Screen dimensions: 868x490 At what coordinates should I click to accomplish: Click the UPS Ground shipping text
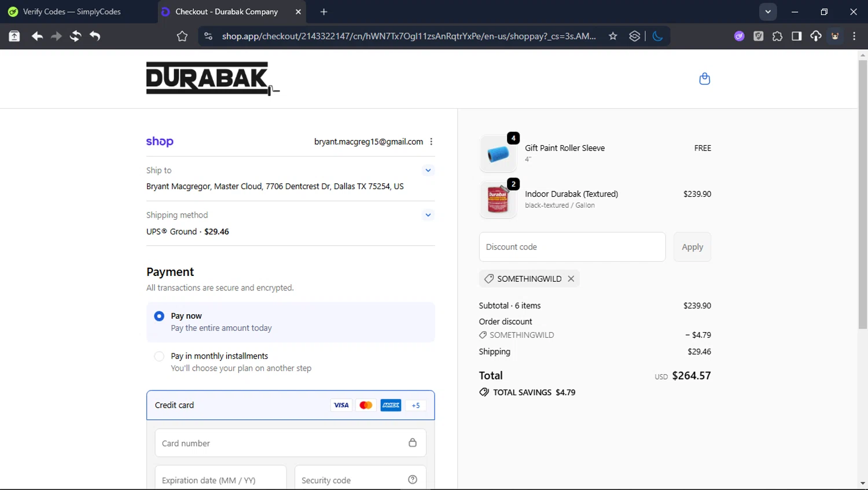click(187, 231)
